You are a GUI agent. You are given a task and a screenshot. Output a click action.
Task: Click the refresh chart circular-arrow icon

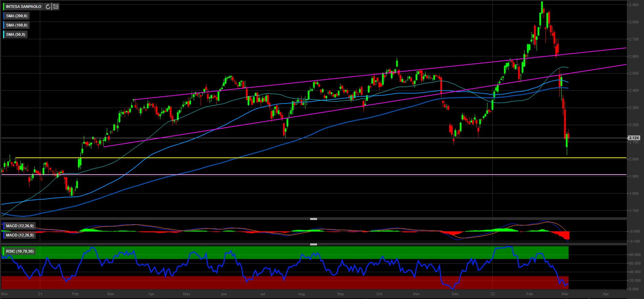[48, 7]
